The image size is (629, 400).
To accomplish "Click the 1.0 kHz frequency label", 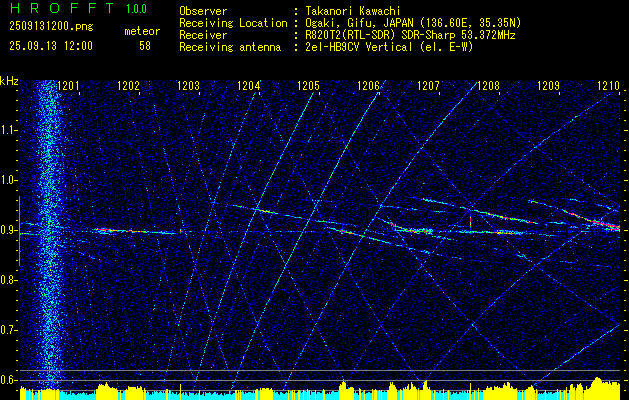I will [9, 180].
